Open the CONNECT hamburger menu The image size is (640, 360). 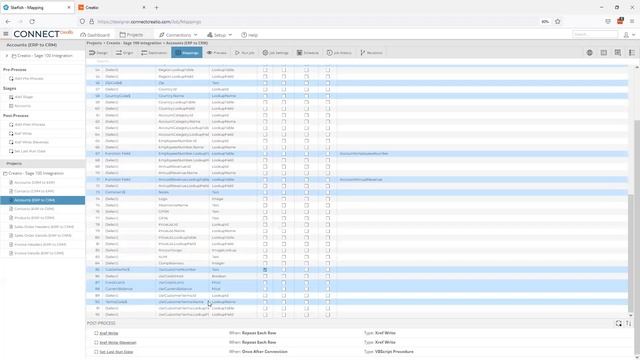[x=6, y=34]
